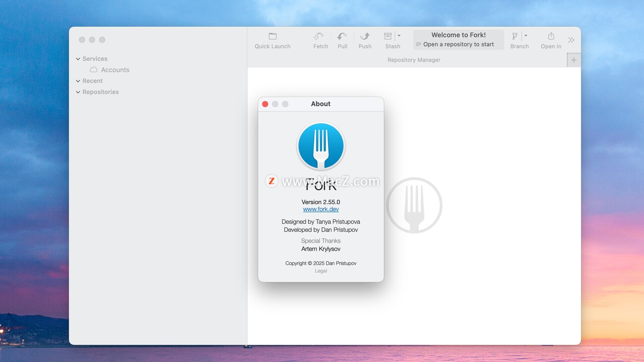The image size is (644, 362).
Task: Click Developed by Dan Pristupov text
Action: click(x=321, y=230)
